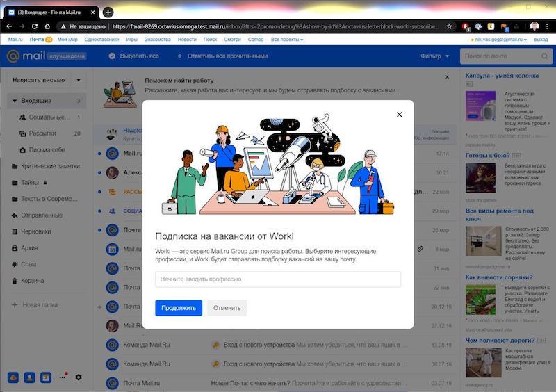The image size is (556, 392).
Task: Open Капсула - умная колонка ad
Action: [x=502, y=76]
